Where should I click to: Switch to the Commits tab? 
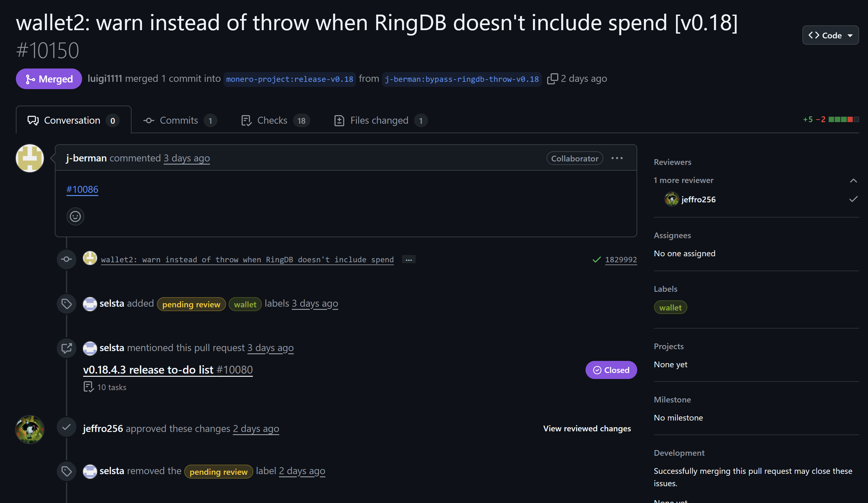[179, 120]
